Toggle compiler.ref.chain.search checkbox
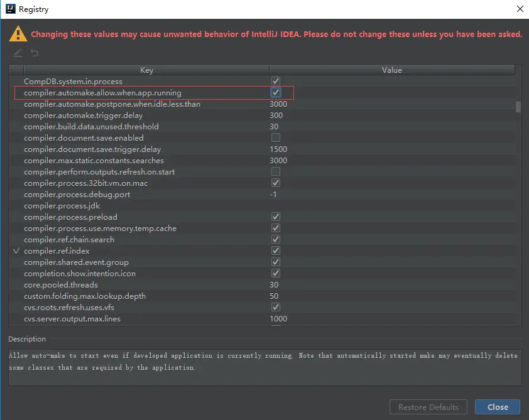The width and height of the screenshot is (529, 420). (276, 239)
